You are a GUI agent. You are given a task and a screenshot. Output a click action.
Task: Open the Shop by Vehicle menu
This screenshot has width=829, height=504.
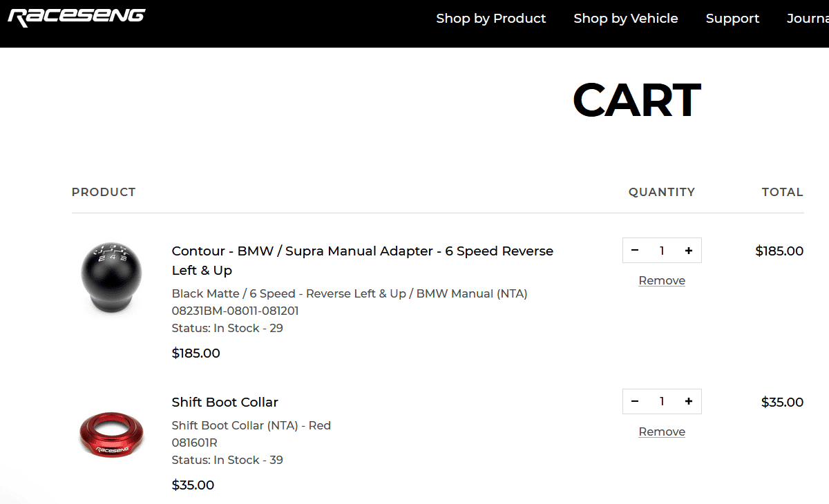(x=626, y=19)
